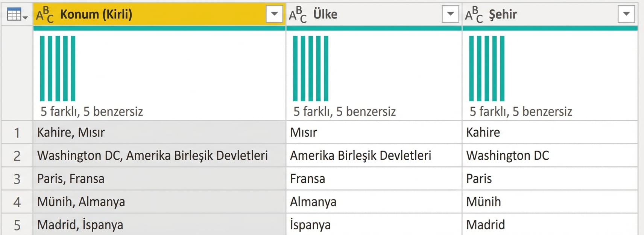
Task: Click the ABC data type icon on Şehir column
Action: (474, 14)
